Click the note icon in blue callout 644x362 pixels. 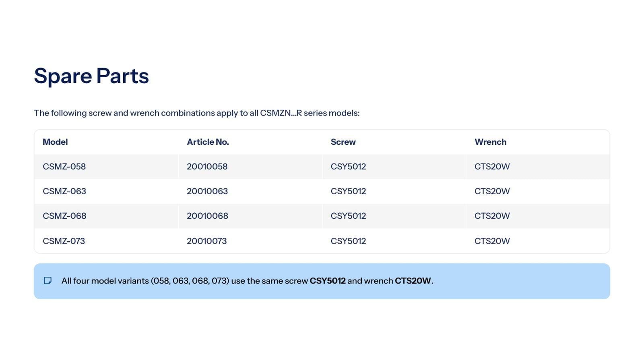(x=47, y=280)
